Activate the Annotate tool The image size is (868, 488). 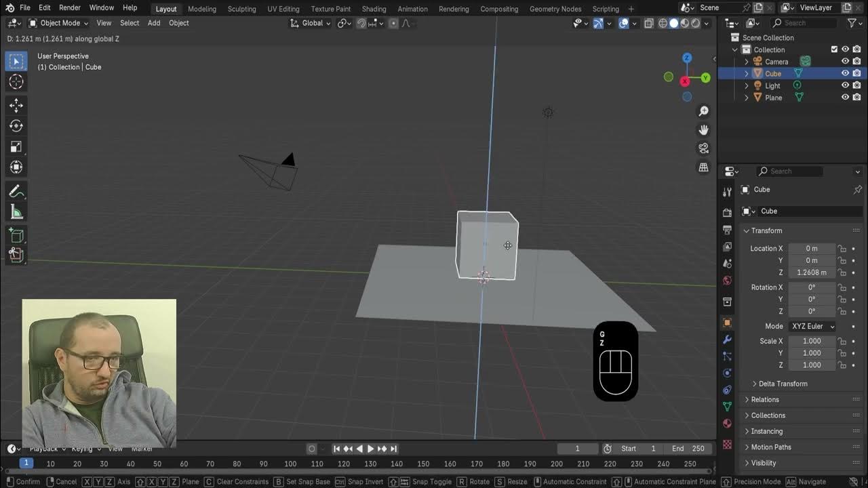(x=16, y=192)
